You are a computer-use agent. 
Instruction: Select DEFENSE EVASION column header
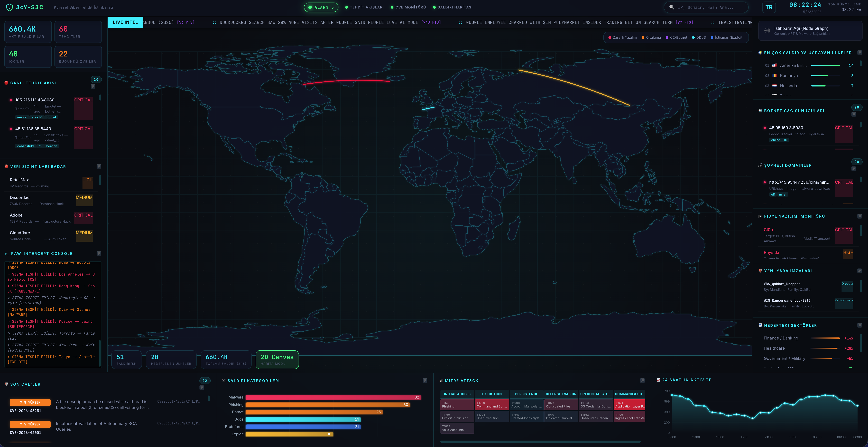(561, 394)
